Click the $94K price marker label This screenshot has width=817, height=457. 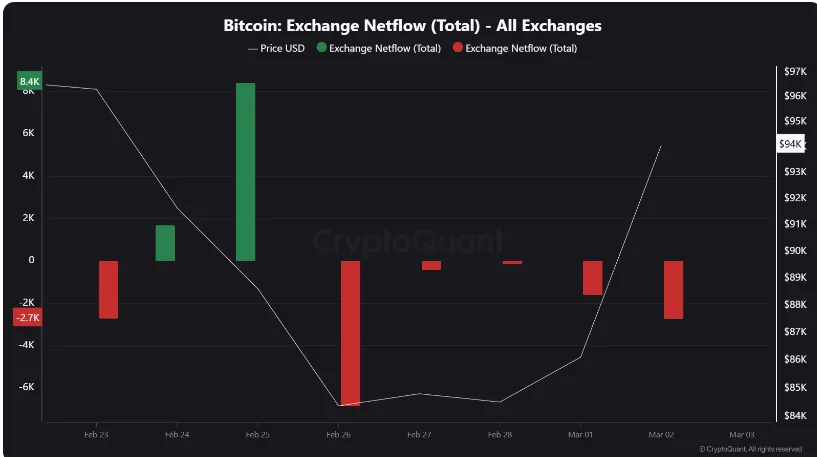pos(790,144)
